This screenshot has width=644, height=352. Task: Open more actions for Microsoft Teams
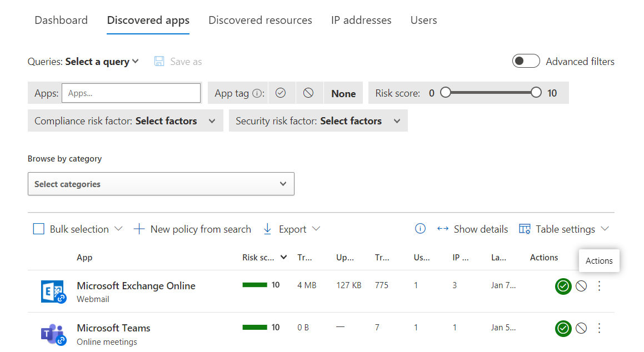point(599,328)
